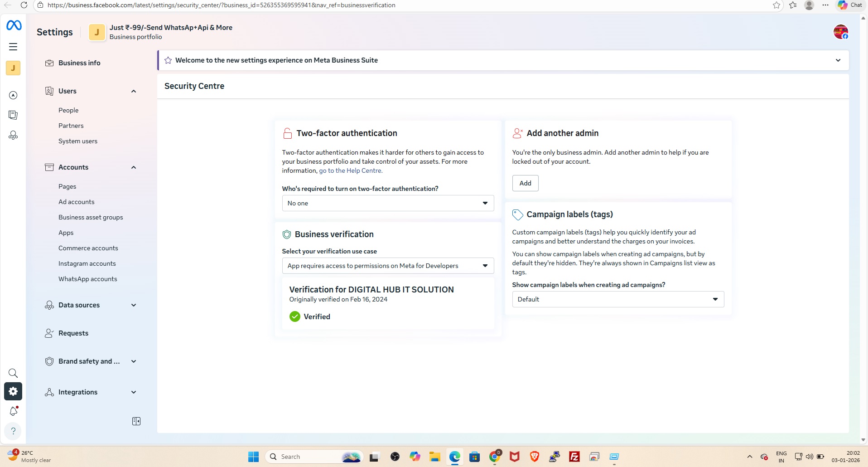Open the Help question mark icon
This screenshot has width=868, height=467.
click(x=13, y=431)
